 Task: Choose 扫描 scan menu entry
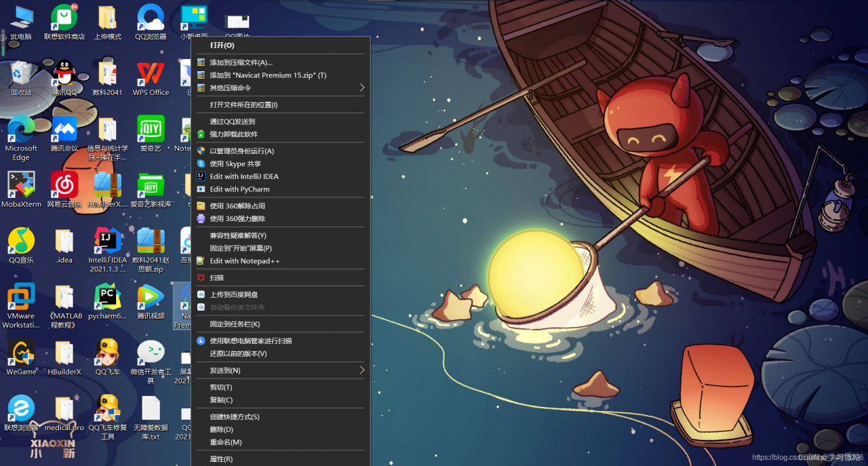coord(281,277)
